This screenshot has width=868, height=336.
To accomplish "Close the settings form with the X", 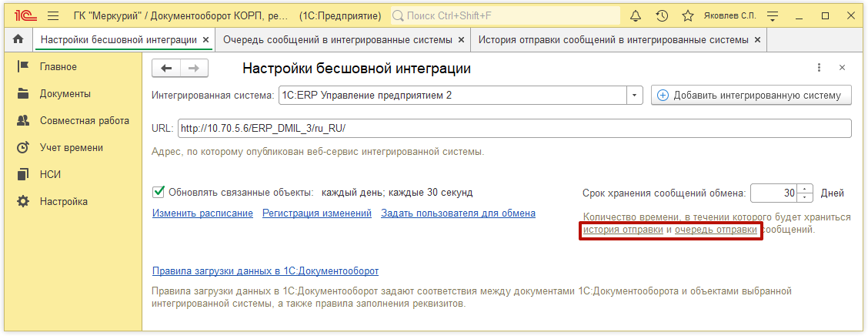I will 842,68.
